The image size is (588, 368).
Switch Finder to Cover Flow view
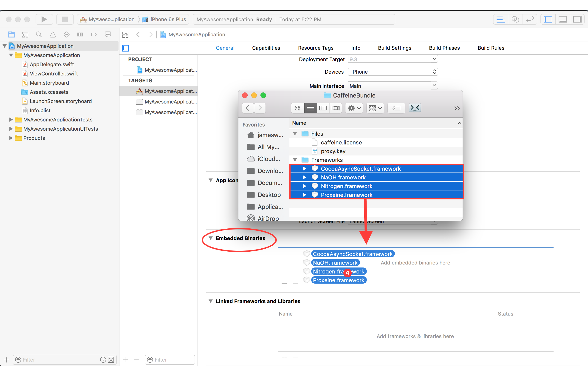click(x=336, y=108)
